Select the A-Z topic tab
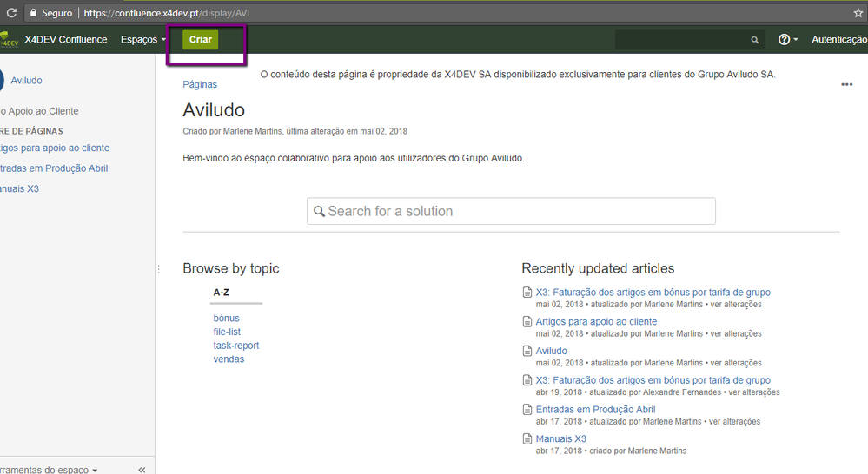 (x=222, y=292)
